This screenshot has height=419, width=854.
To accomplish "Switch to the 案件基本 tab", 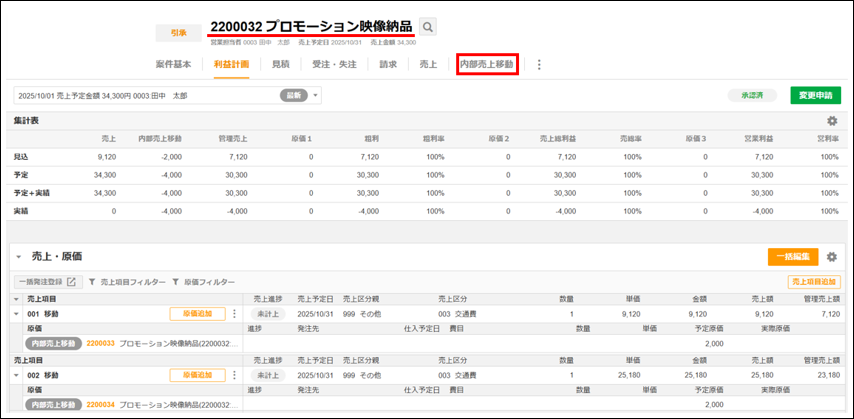I will (x=174, y=64).
